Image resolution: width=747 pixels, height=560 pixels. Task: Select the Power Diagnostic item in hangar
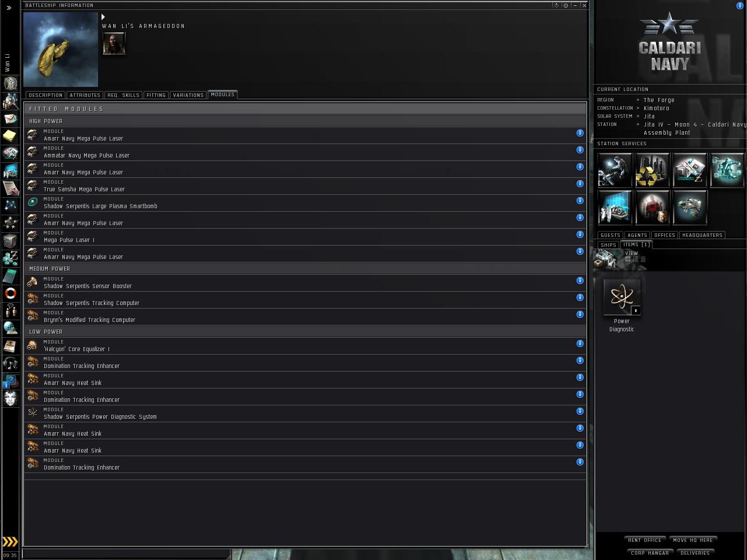click(x=622, y=306)
